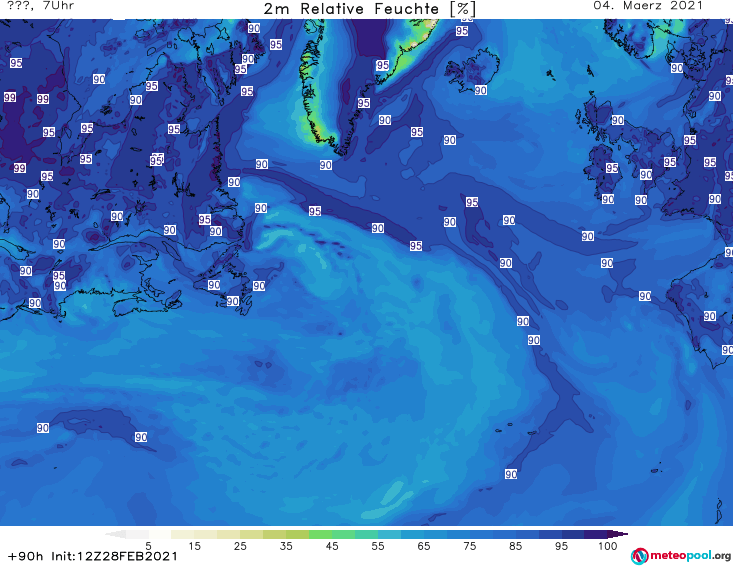Click the '65' label on the color scale
The width and height of the screenshot is (733, 566).
click(424, 546)
